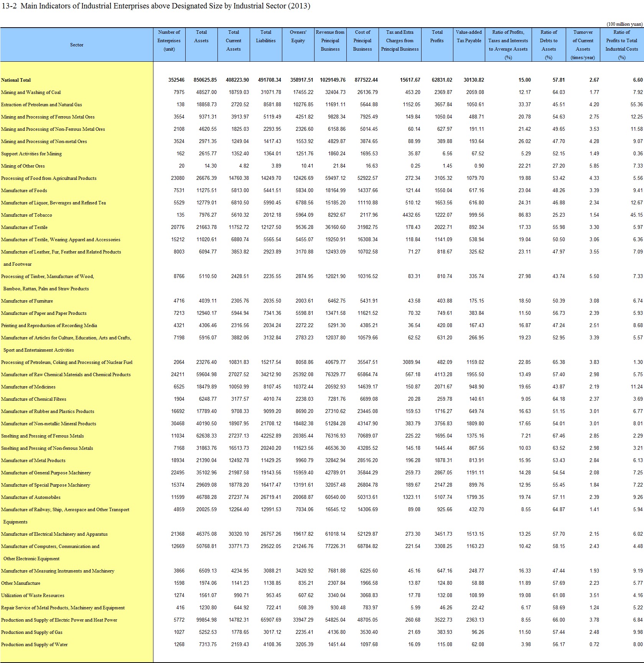Viewport: 644px width, 663px height.
Task: Select Electric Power total assets value 99854.98
Action: point(206,620)
